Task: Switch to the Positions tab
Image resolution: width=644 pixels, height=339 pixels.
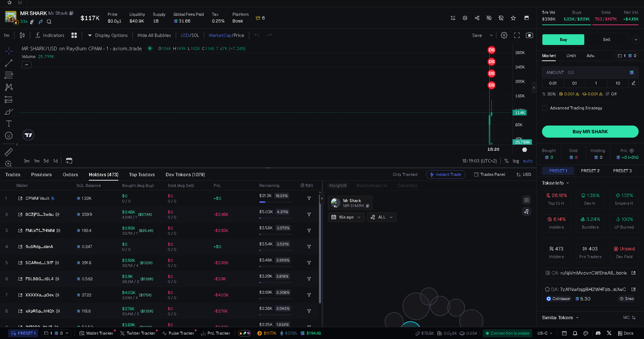Action: point(41,175)
